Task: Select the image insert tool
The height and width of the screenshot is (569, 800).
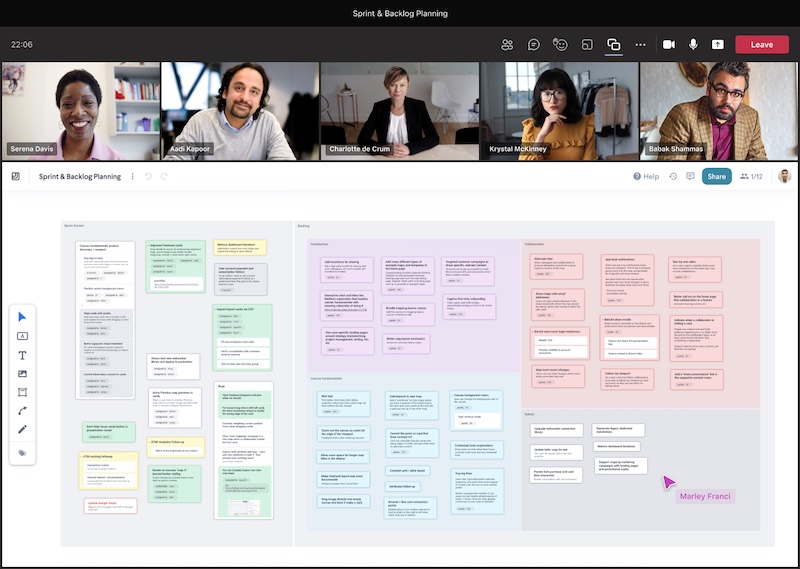Action: [x=22, y=374]
